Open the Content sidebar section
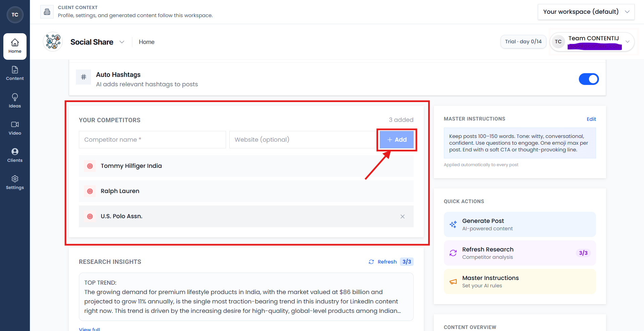The width and height of the screenshot is (644, 331). [15, 74]
